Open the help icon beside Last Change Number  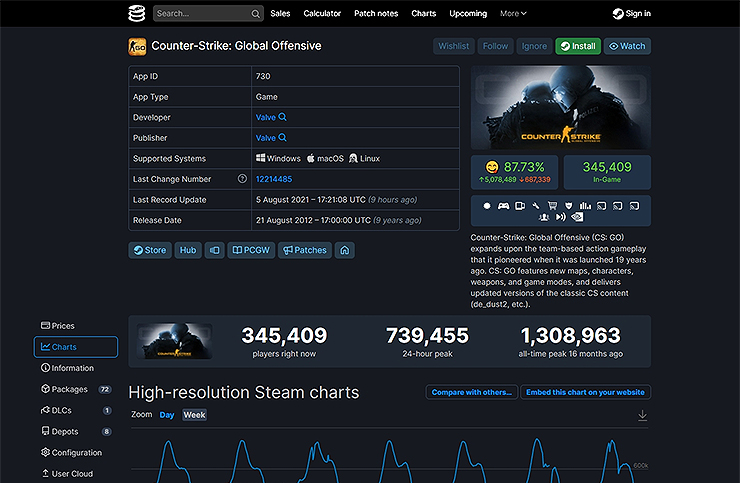coord(242,178)
